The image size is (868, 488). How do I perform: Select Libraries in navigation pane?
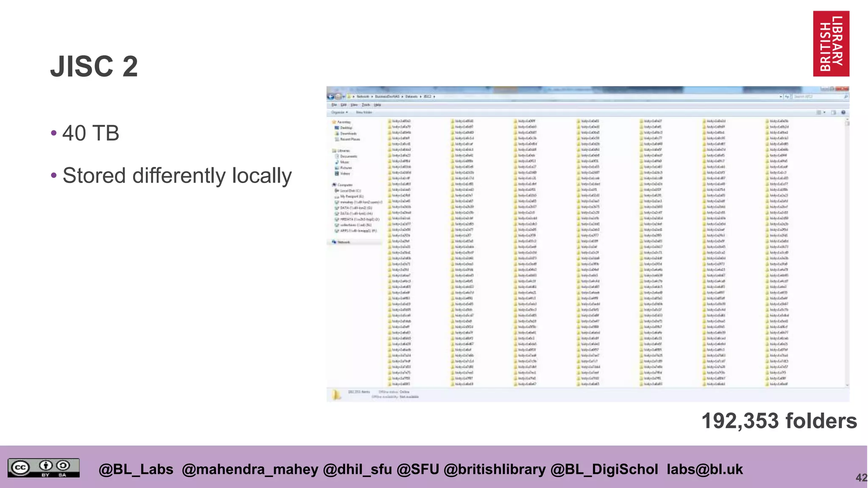pos(342,150)
